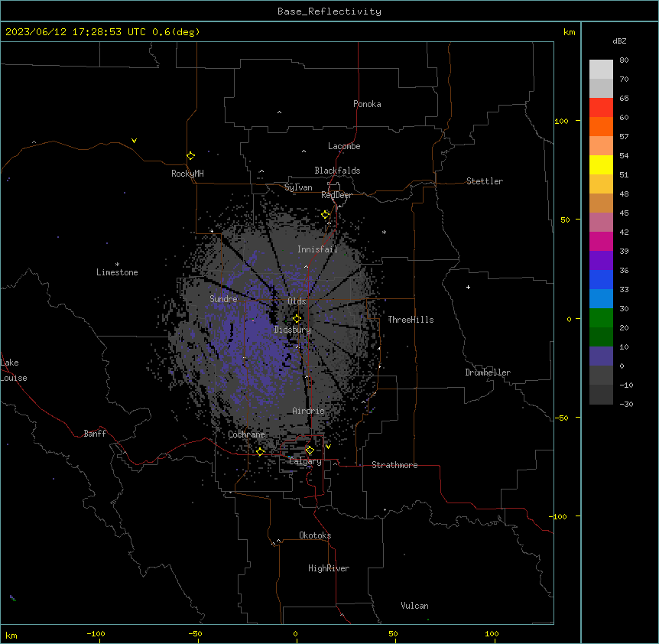Viewport: 659px width, 644px height.
Task: Click the Banff label
Action: coord(95,434)
